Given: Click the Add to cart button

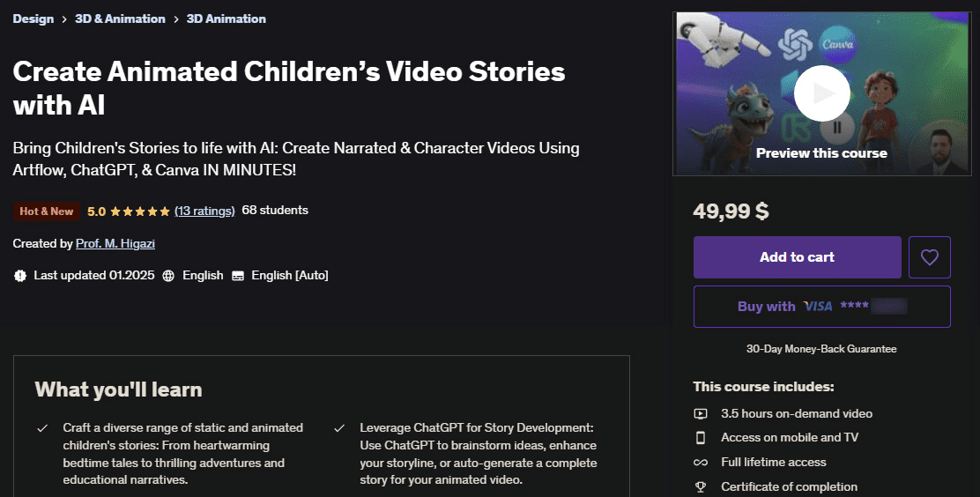Looking at the screenshot, I should (x=797, y=257).
